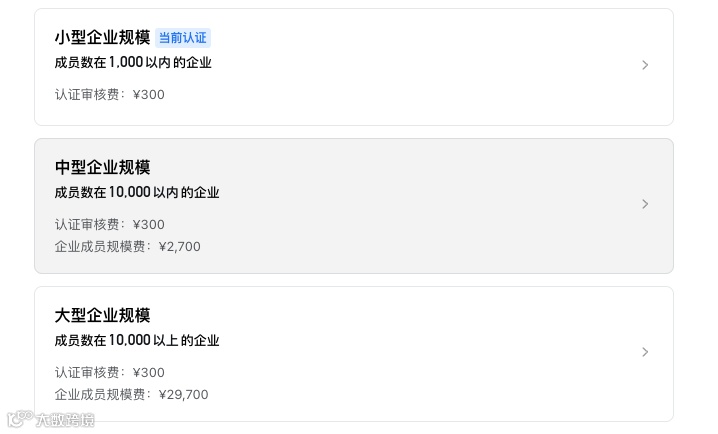The image size is (718, 434).
Task: Click the 大数跨境 watermark text
Action: click(x=65, y=420)
